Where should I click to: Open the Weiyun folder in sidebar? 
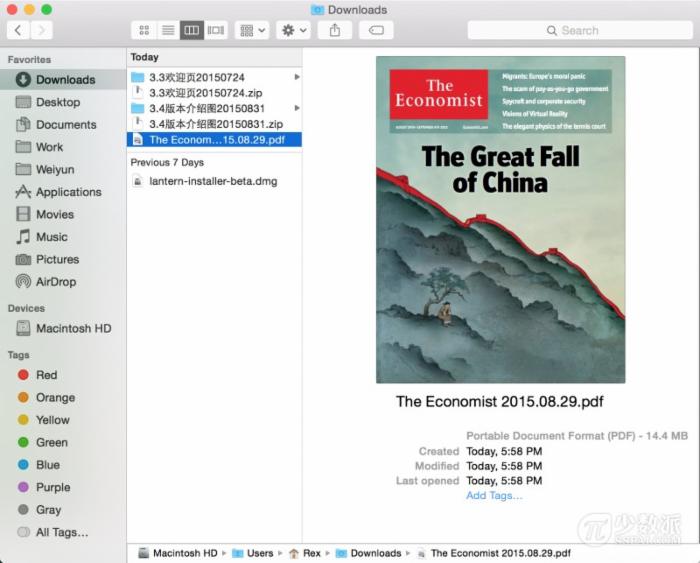pyautogui.click(x=63, y=170)
